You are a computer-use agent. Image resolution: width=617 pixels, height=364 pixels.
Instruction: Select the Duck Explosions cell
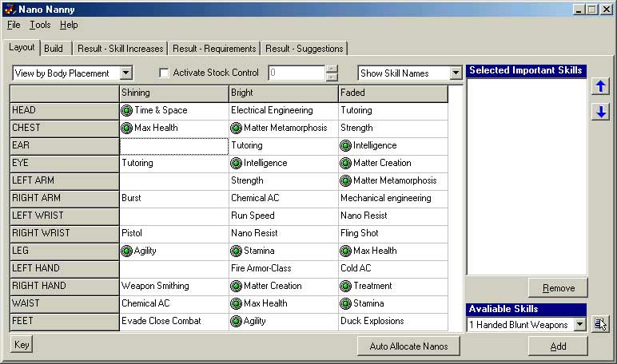[392, 321]
